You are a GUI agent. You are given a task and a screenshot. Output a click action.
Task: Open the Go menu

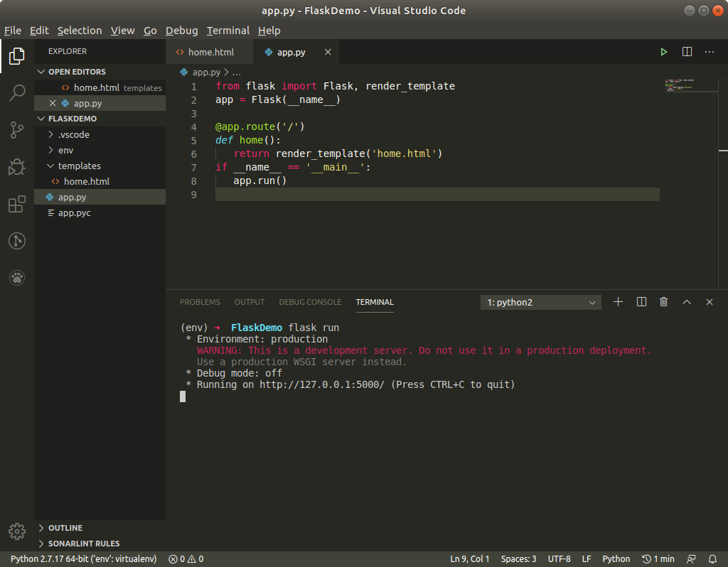click(x=150, y=31)
